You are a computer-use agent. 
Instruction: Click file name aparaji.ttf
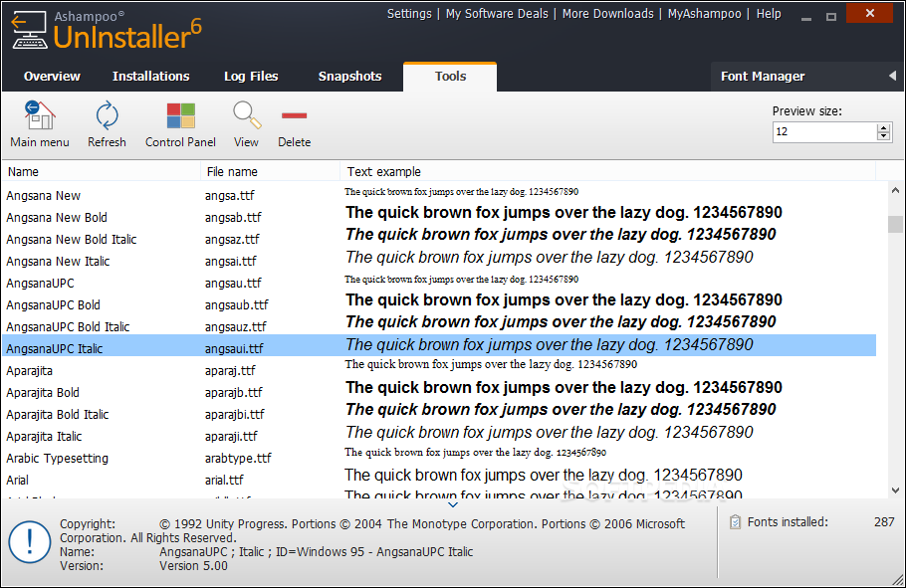pos(231,437)
